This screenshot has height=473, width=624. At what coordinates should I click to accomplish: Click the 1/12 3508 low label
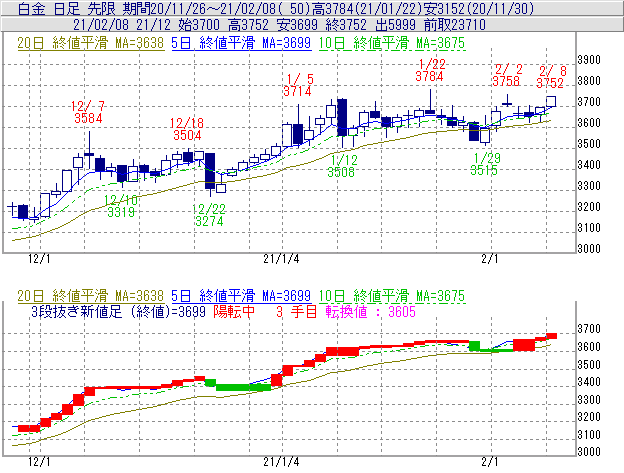click(x=341, y=166)
